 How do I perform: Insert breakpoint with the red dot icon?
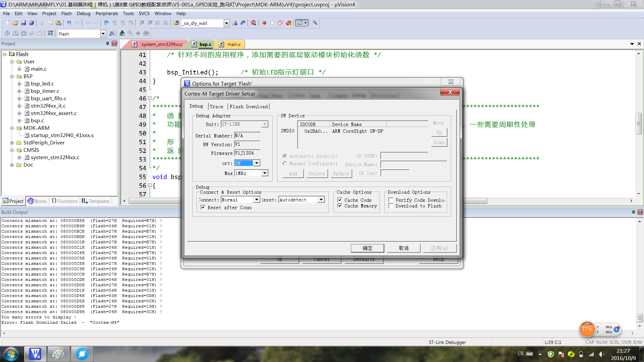[x=264, y=23]
